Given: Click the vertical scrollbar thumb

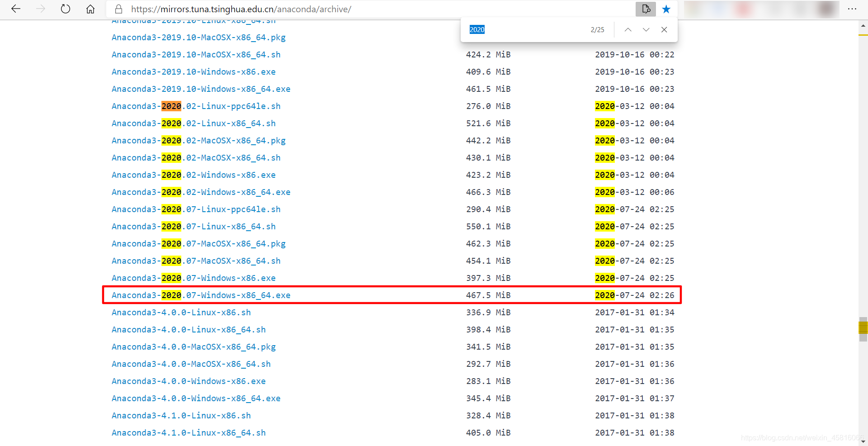Looking at the screenshot, I should 863,329.
